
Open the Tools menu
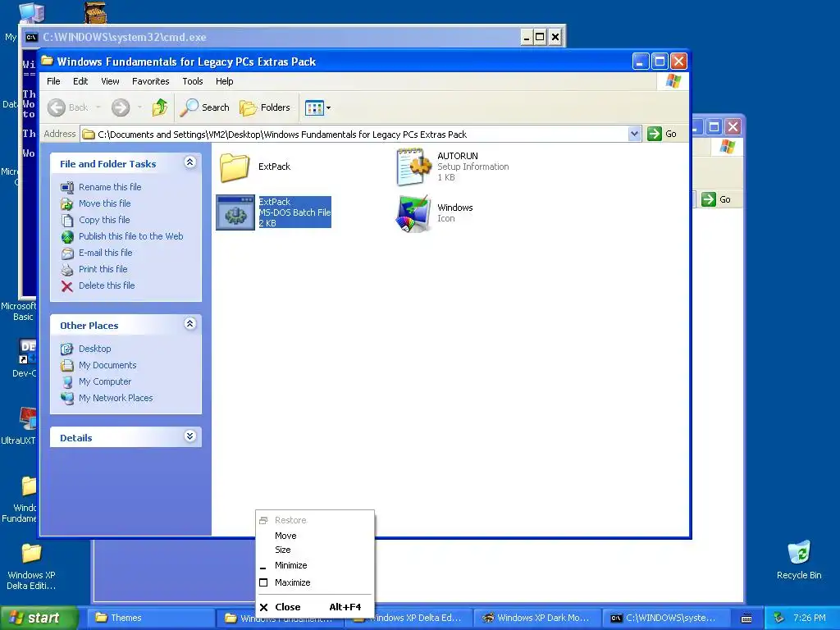192,81
